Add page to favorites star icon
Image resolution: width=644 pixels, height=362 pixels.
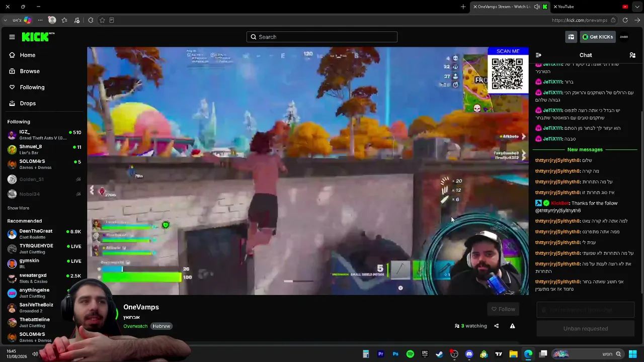pos(102,20)
